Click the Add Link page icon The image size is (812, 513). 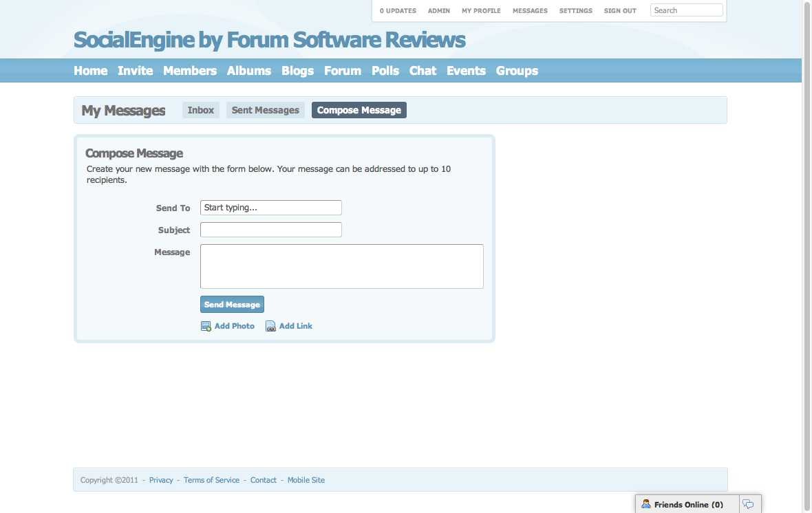coord(270,326)
